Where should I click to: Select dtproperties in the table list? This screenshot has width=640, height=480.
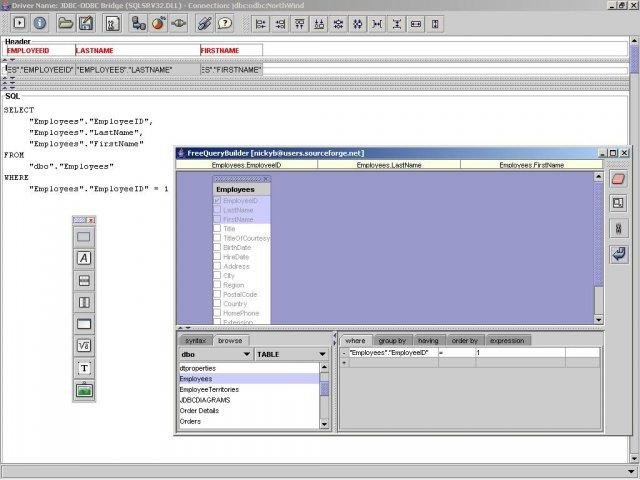pyautogui.click(x=249, y=368)
